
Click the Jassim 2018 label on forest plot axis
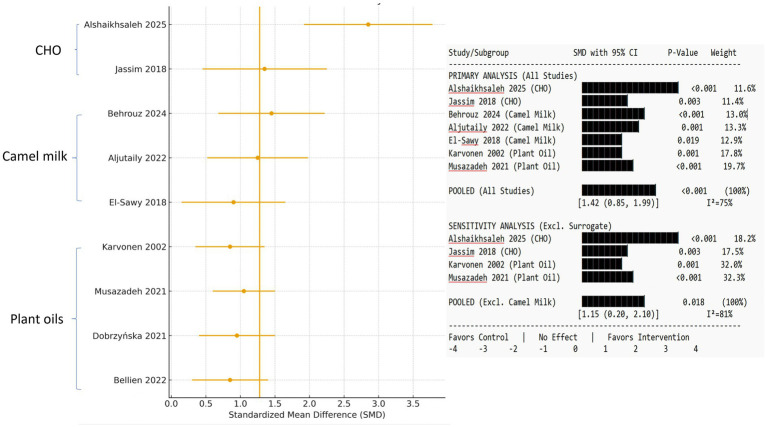tap(140, 69)
